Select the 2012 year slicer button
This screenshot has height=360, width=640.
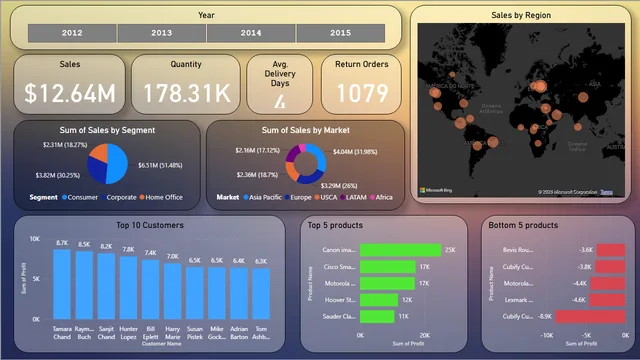click(x=72, y=33)
